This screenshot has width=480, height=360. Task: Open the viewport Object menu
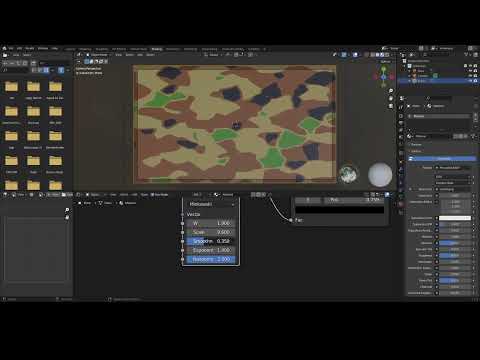(x=150, y=55)
